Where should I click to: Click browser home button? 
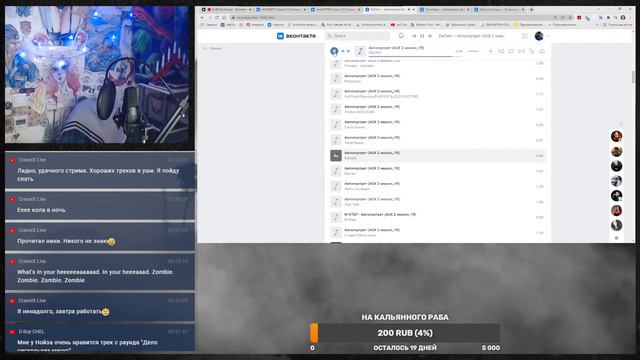point(224,18)
